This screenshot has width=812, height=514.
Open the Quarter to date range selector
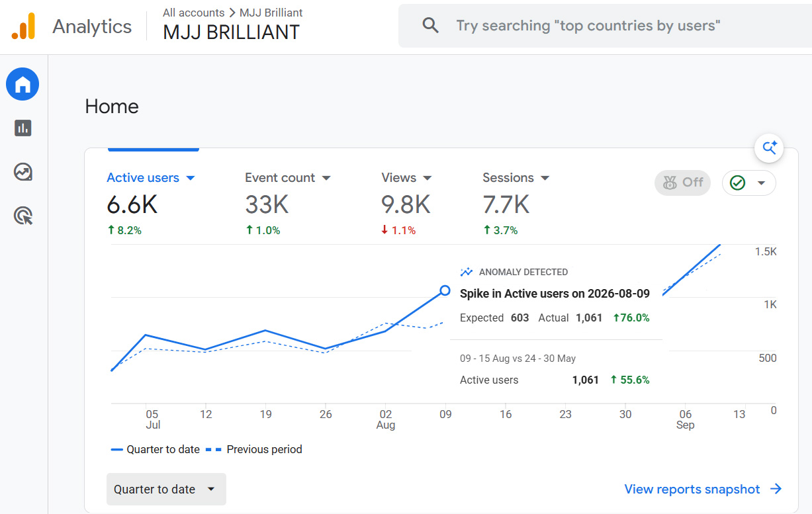tap(166, 490)
